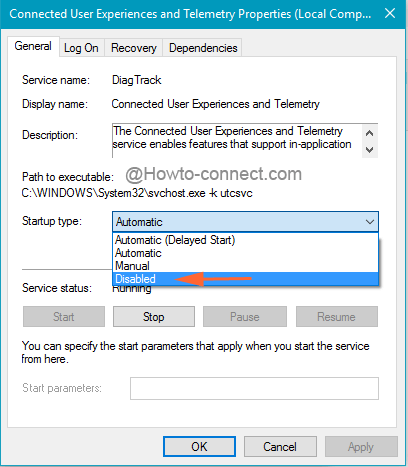Click the Pause service button
This screenshot has width=408, height=467.
point(245,317)
